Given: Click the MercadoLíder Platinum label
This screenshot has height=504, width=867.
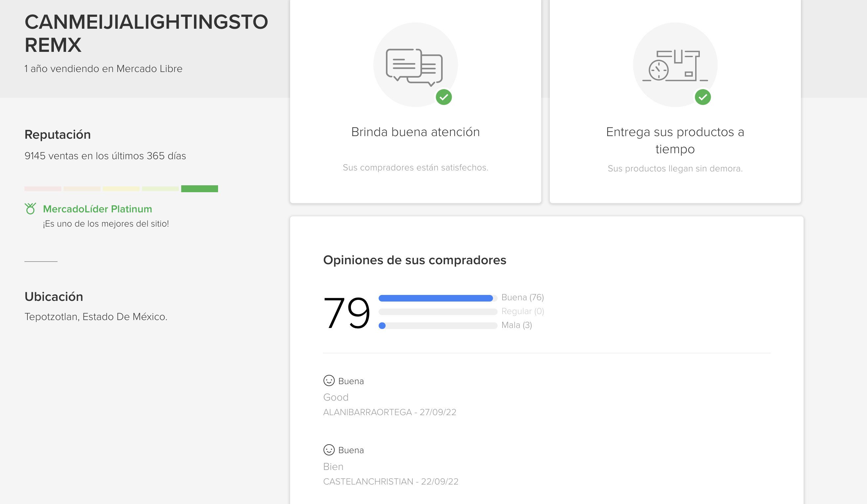Looking at the screenshot, I should pos(97,209).
